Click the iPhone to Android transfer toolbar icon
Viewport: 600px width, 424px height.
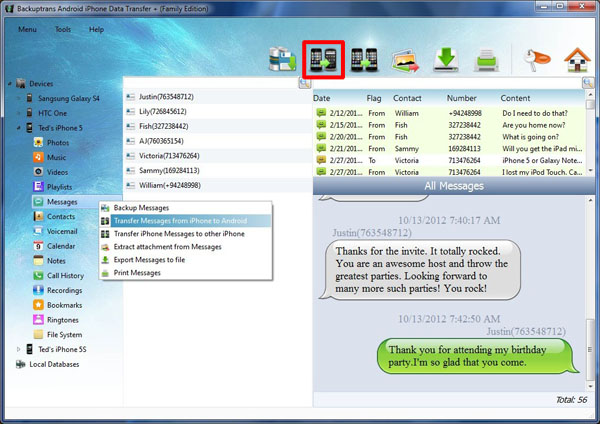coord(323,60)
